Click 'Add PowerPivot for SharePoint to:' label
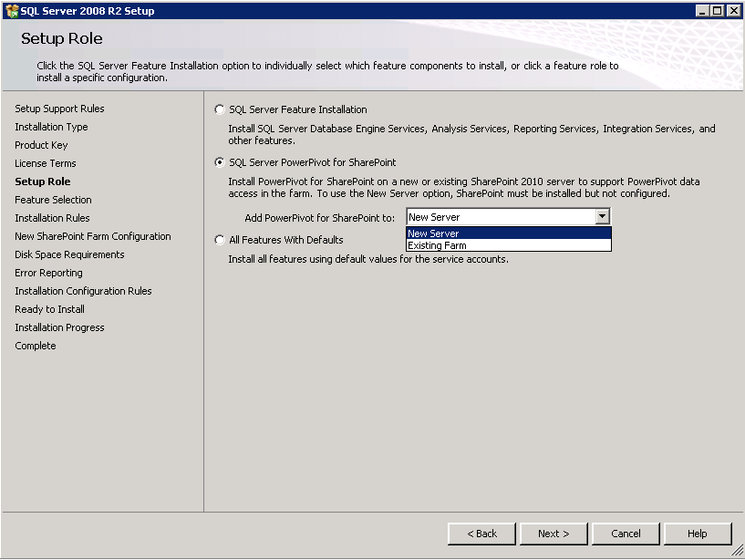Image resolution: width=745 pixels, height=560 pixels. click(320, 218)
